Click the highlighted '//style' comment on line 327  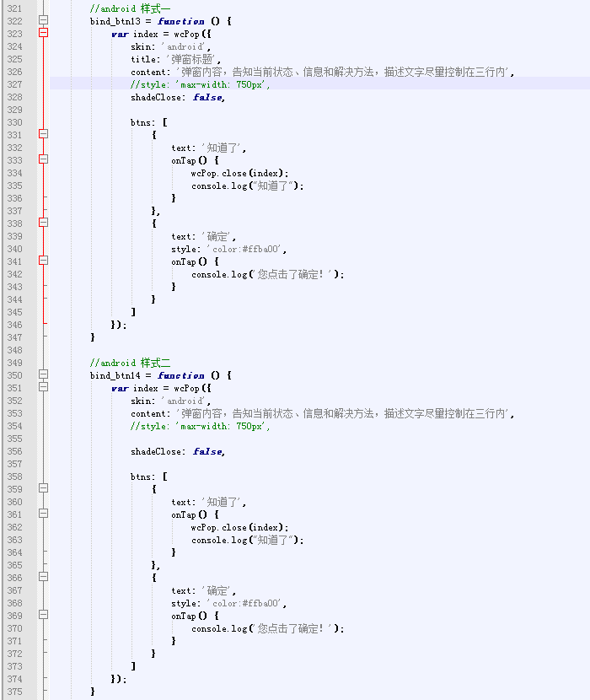pyautogui.click(x=201, y=84)
